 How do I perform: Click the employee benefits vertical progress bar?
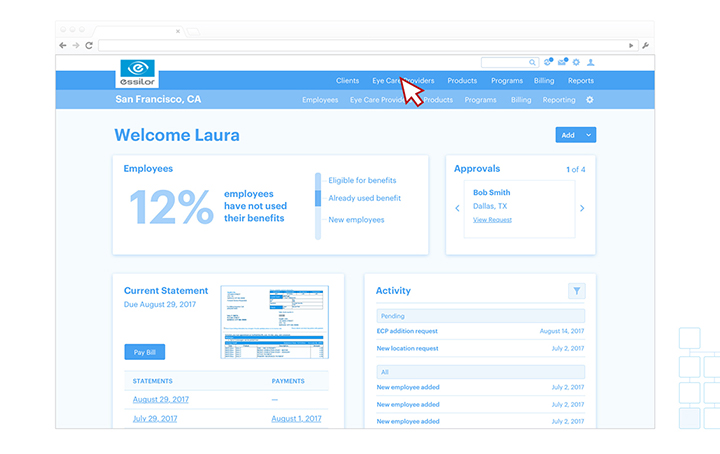(318, 206)
